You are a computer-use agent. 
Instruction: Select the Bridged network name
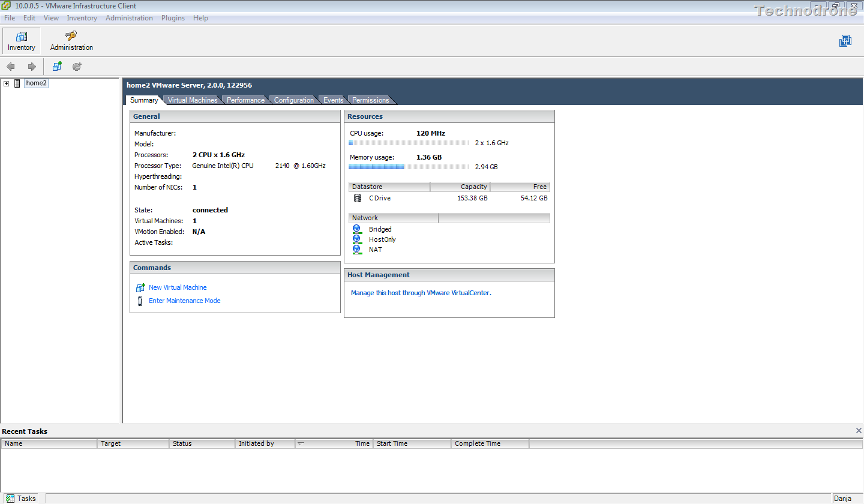(x=380, y=229)
